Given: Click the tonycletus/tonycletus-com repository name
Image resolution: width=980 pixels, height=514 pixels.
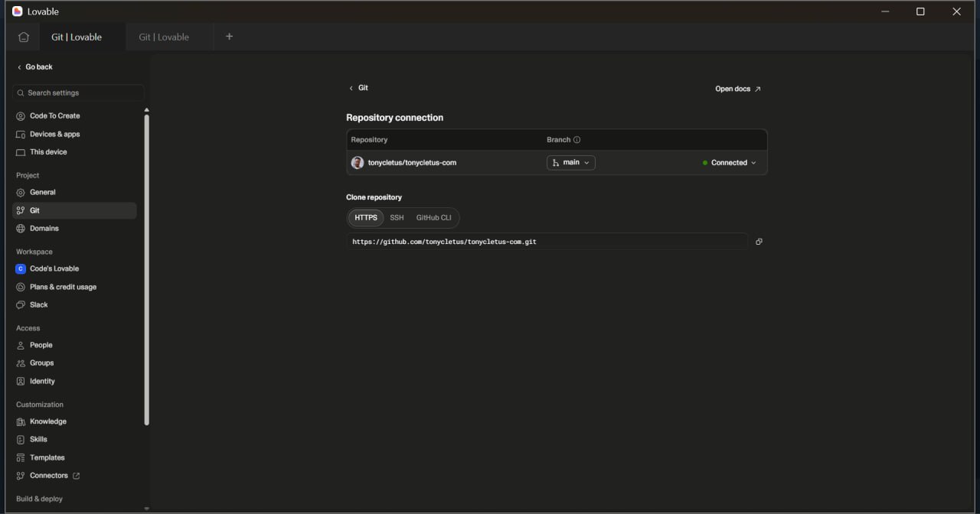Looking at the screenshot, I should 412,163.
